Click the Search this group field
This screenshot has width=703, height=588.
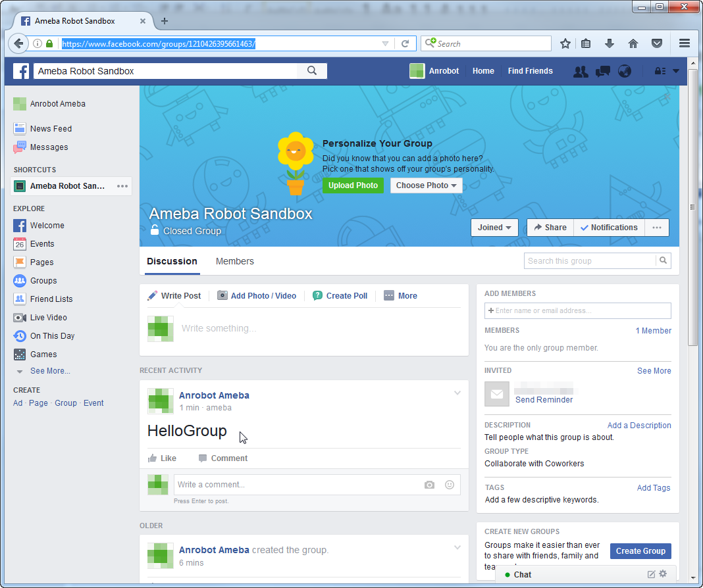click(590, 260)
